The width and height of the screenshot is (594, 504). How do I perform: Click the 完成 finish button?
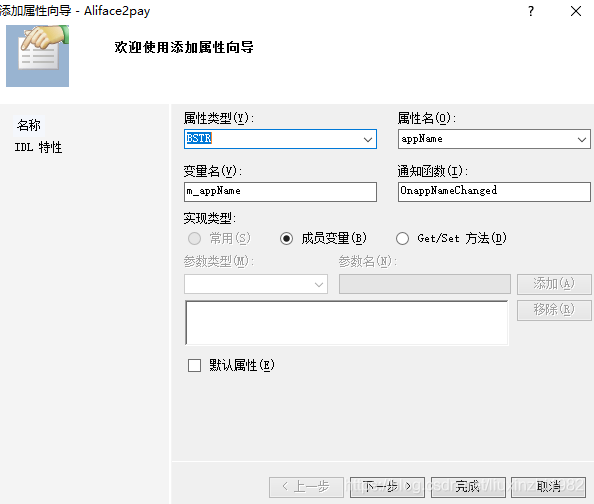(468, 487)
